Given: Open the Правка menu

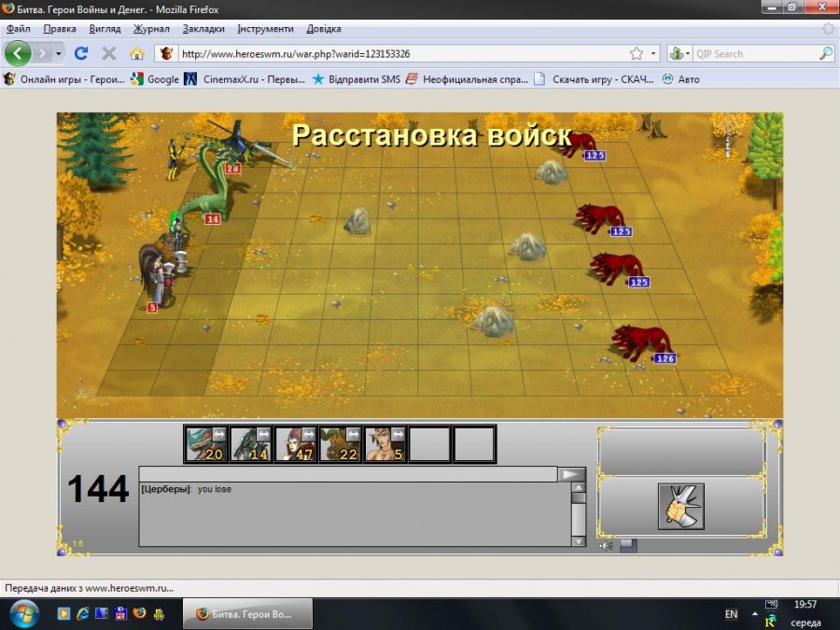Looking at the screenshot, I should pyautogui.click(x=60, y=29).
